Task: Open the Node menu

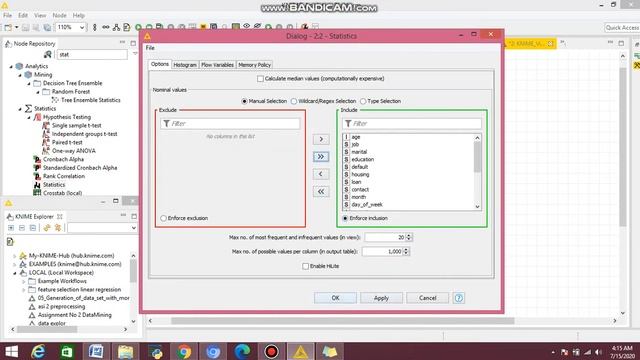Action: (x=59, y=16)
